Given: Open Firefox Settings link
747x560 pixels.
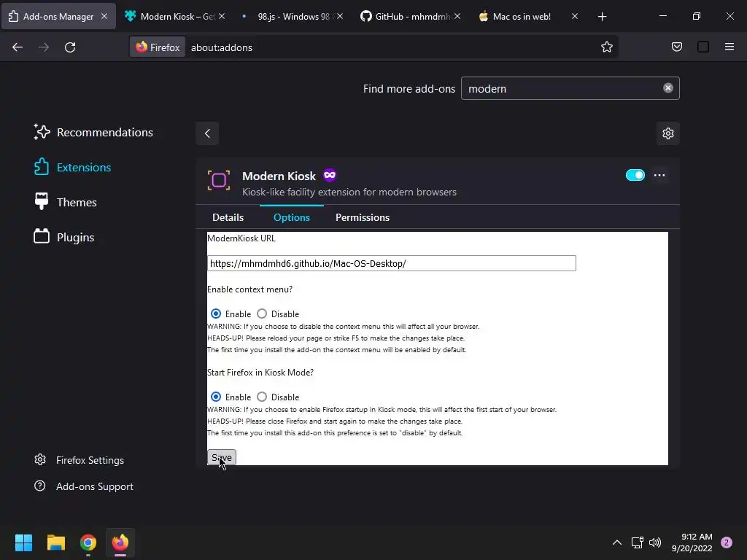Looking at the screenshot, I should coord(79,460).
